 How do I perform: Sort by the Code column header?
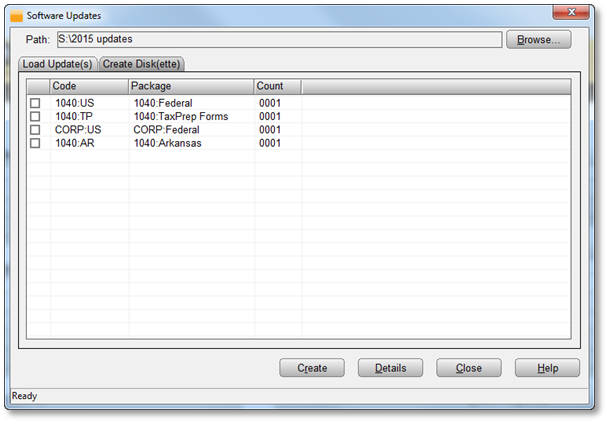pos(89,86)
